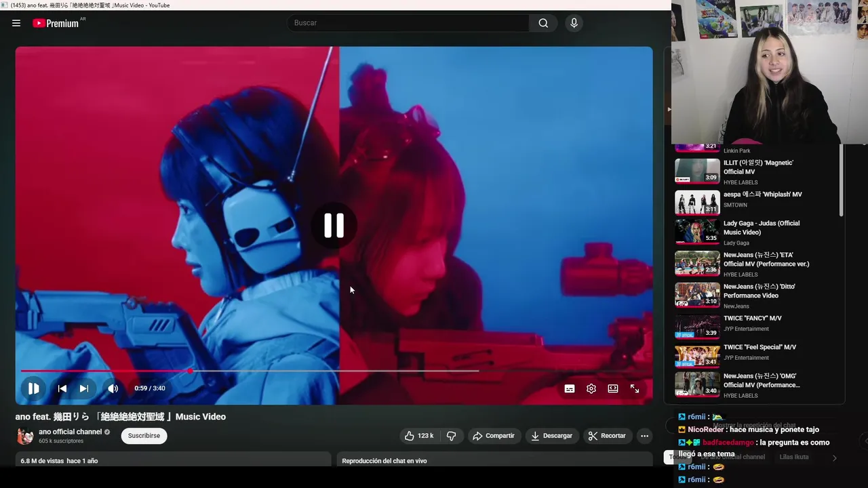Screen dimensions: 868x488
Task: Open NewJeans Ditto thumbnail
Action: tap(697, 295)
